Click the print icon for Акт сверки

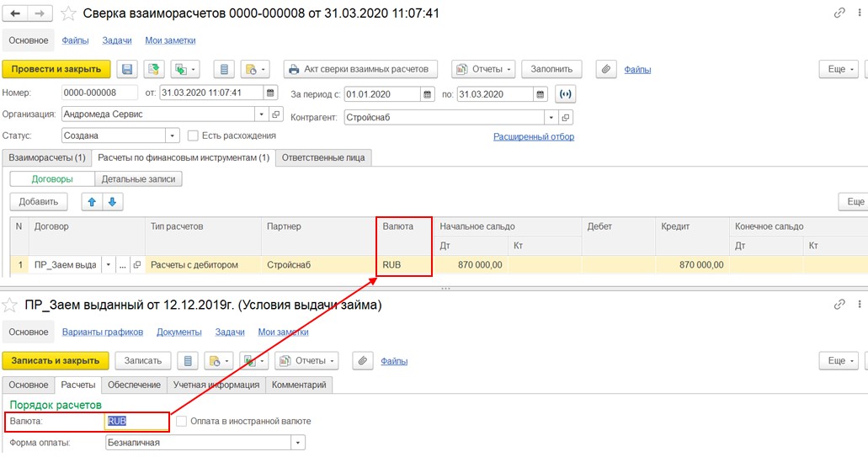[x=294, y=69]
